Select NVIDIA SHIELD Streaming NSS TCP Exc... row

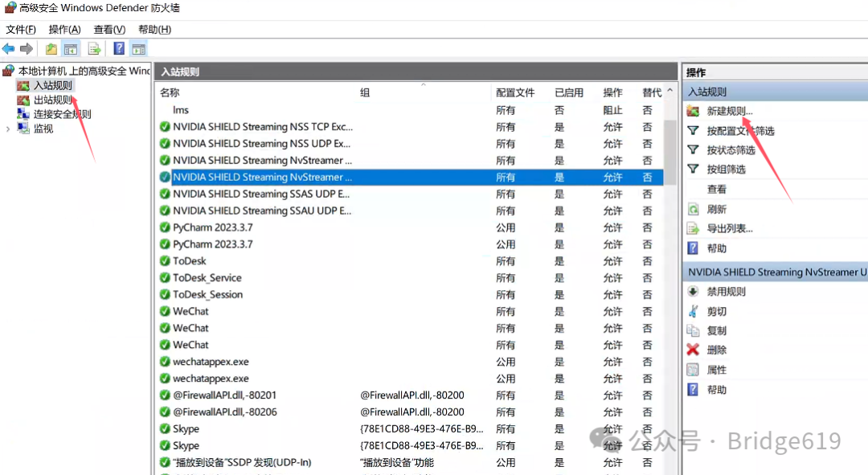[410, 127]
